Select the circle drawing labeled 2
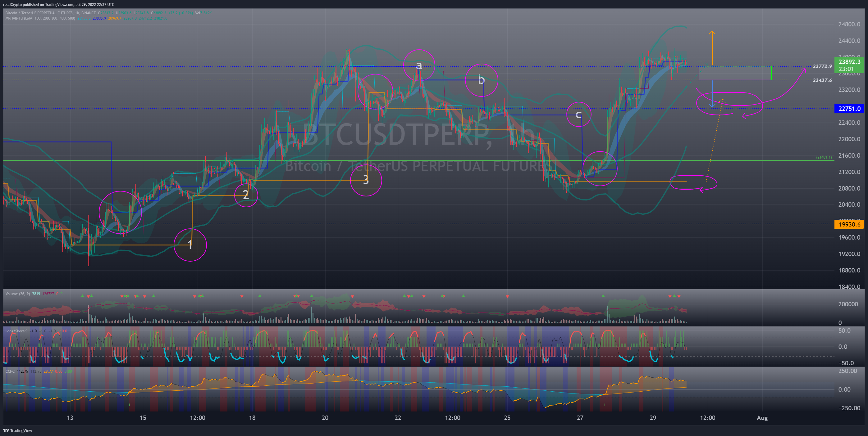 (x=246, y=195)
